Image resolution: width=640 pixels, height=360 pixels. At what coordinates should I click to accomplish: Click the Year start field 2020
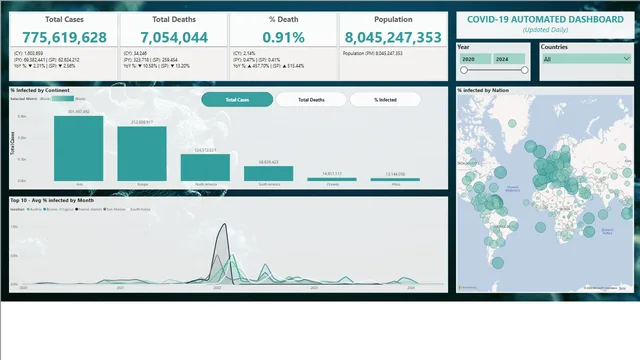pos(476,59)
